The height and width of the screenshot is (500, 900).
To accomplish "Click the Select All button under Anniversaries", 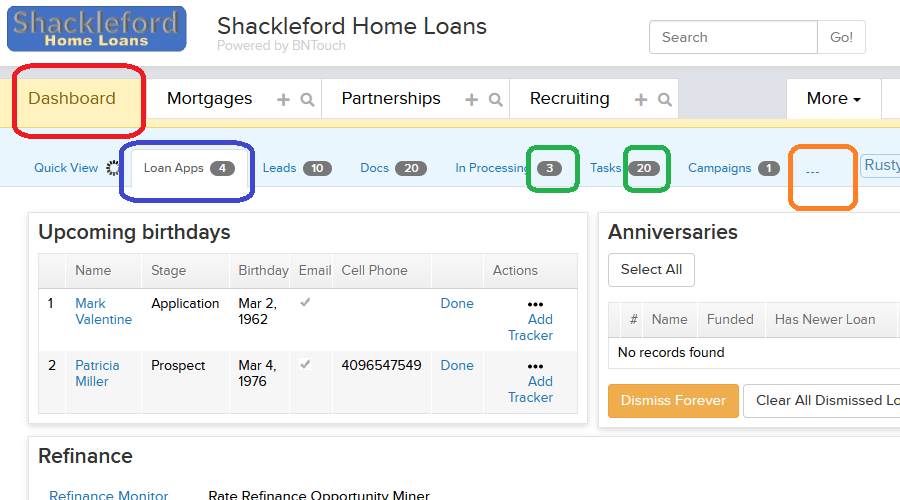I will [x=651, y=269].
